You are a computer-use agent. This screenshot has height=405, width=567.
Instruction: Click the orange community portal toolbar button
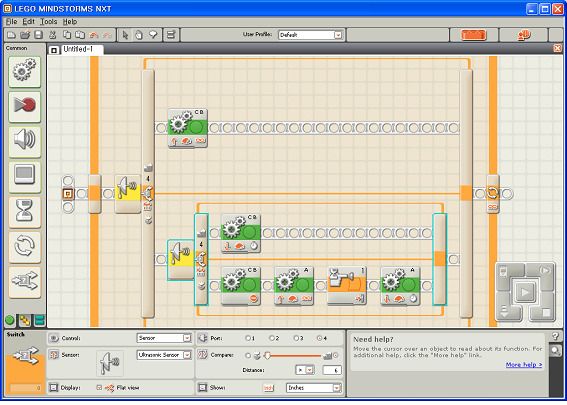point(524,35)
